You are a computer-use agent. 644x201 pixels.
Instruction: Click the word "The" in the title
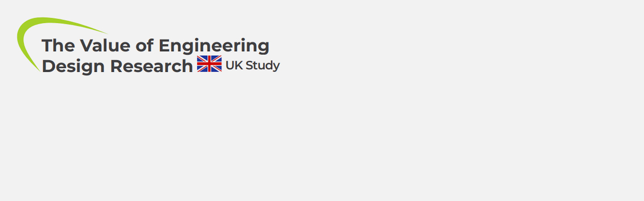click(x=58, y=46)
